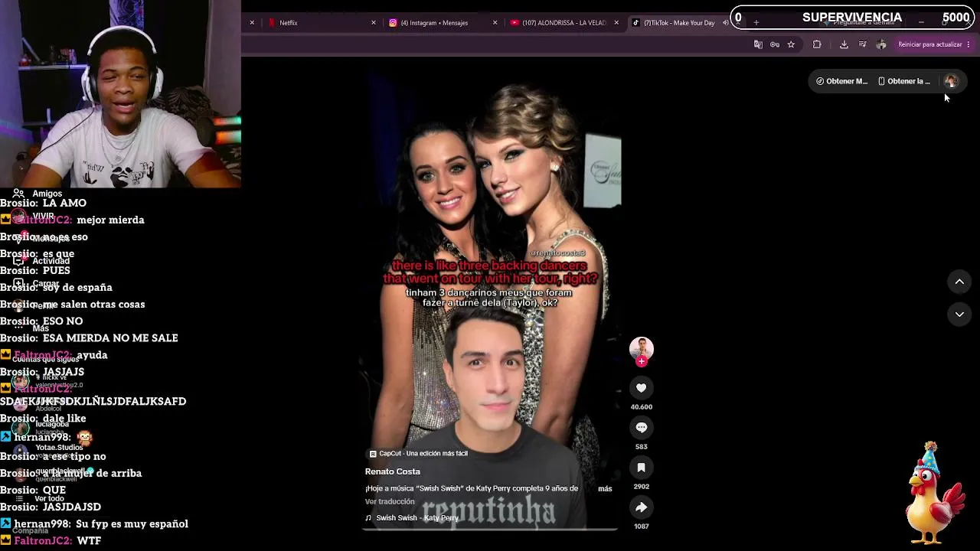This screenshot has width=980, height=551.
Task: Go to the next video with down chevron
Action: click(959, 315)
